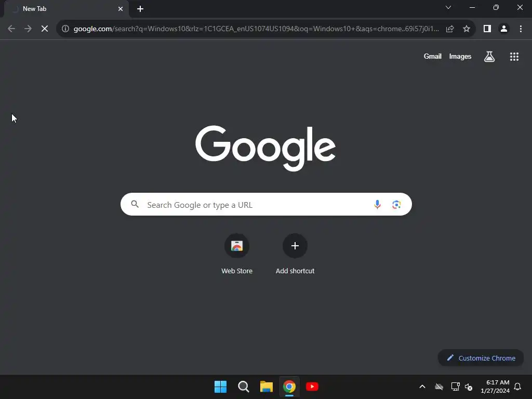Focus the Search Google or type a URL box
The width and height of the screenshot is (532, 399).
266,204
